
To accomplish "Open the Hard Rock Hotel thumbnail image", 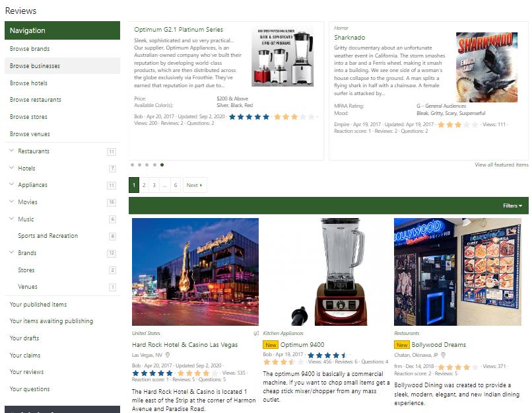I will [195, 272].
